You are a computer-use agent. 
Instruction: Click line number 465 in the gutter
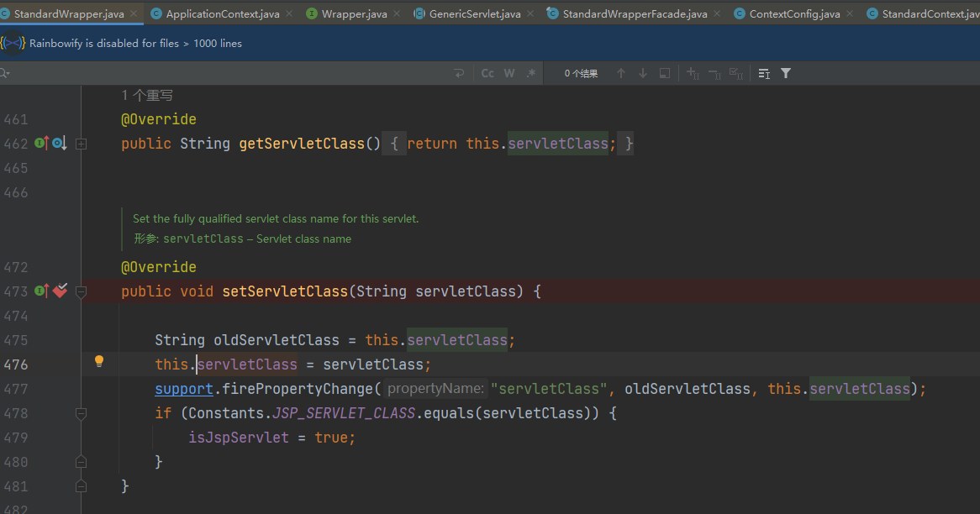tap(16, 168)
